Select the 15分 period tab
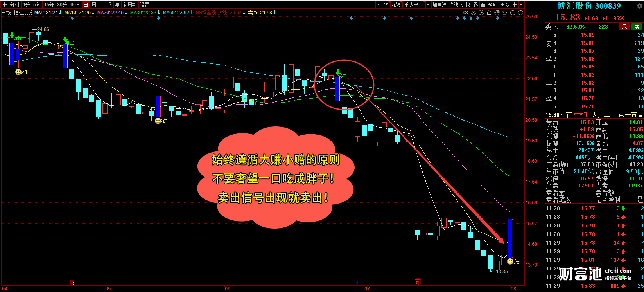 pos(49,5)
